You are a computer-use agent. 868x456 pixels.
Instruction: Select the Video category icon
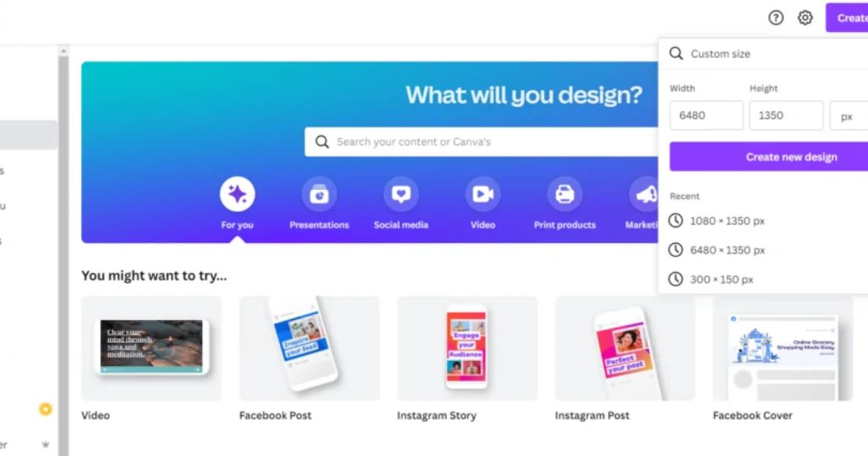tap(482, 194)
